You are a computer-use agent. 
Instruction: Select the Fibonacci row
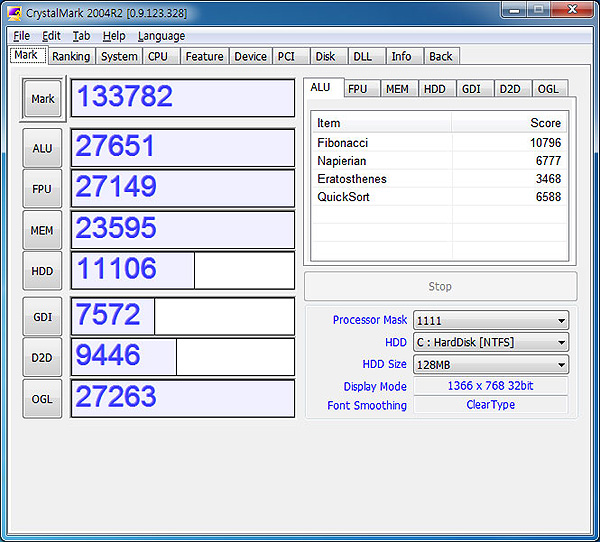click(x=439, y=143)
